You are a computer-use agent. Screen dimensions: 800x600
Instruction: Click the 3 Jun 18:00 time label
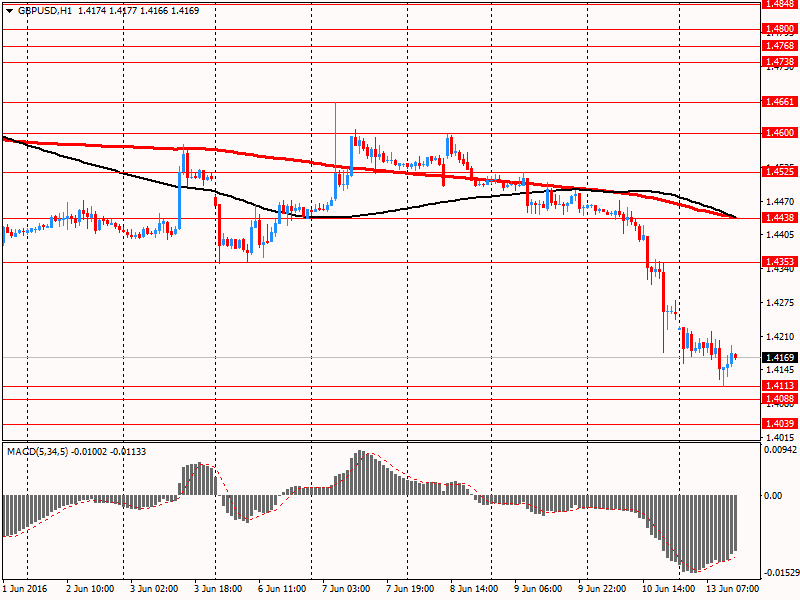coord(218,589)
